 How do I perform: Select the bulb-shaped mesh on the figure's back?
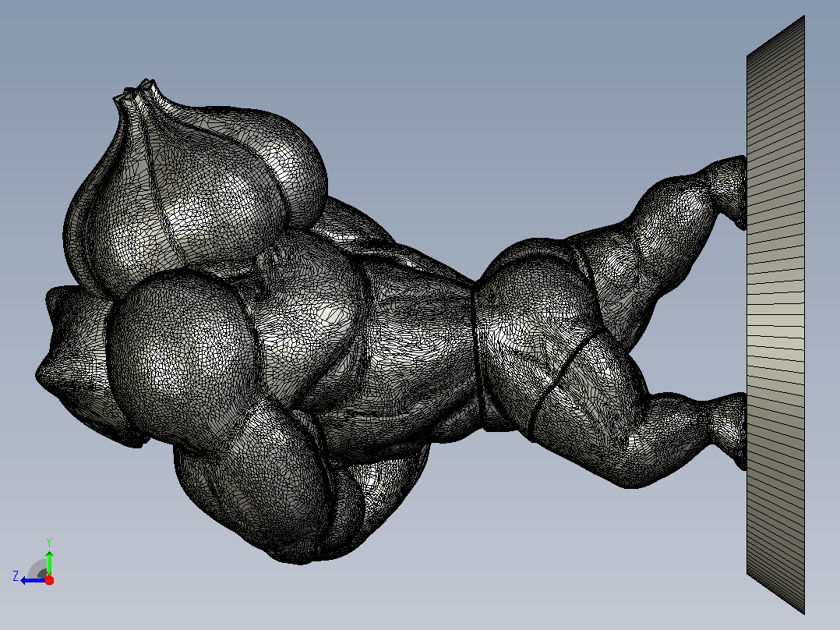[x=196, y=188]
